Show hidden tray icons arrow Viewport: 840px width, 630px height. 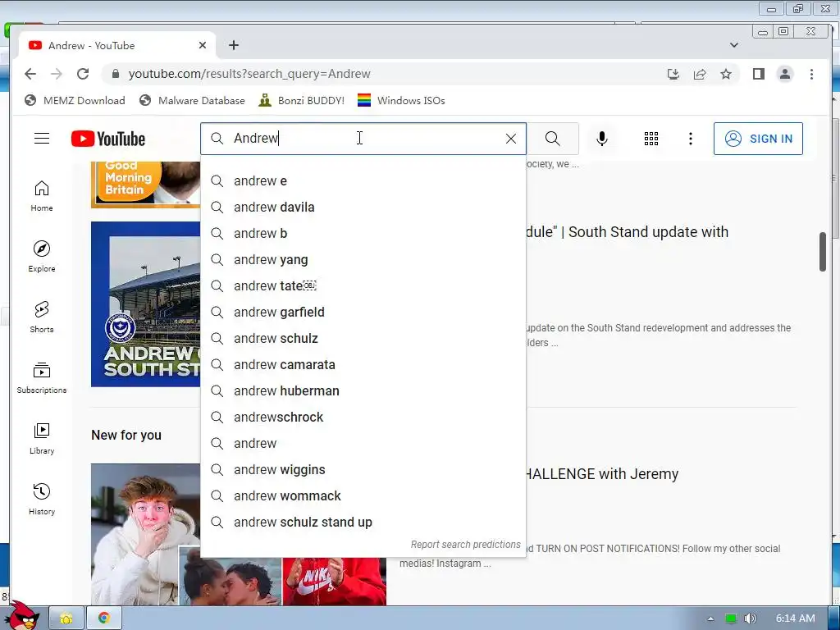pyautogui.click(x=710, y=619)
